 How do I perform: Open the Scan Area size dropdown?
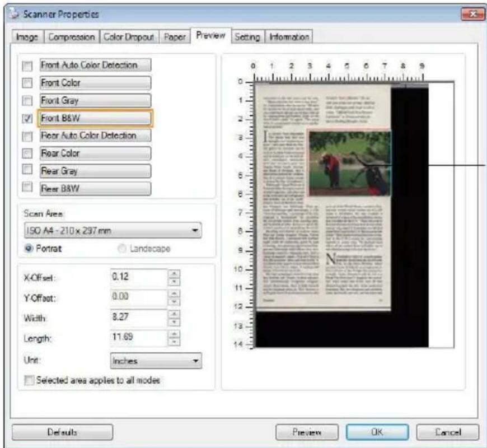[113, 231]
